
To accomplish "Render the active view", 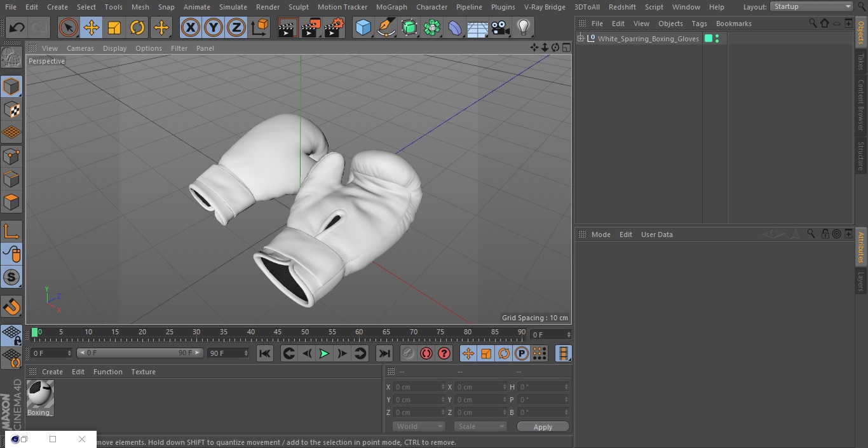I will tap(288, 27).
